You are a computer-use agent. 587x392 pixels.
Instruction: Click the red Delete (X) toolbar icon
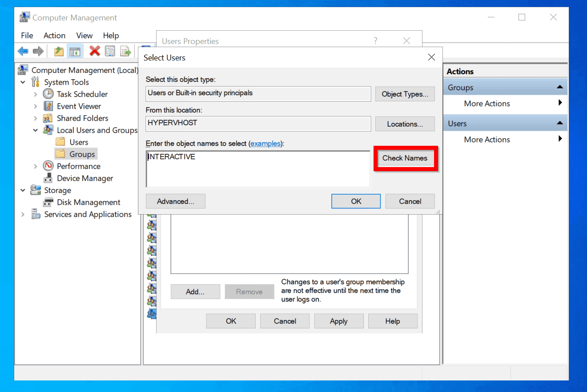(x=94, y=51)
